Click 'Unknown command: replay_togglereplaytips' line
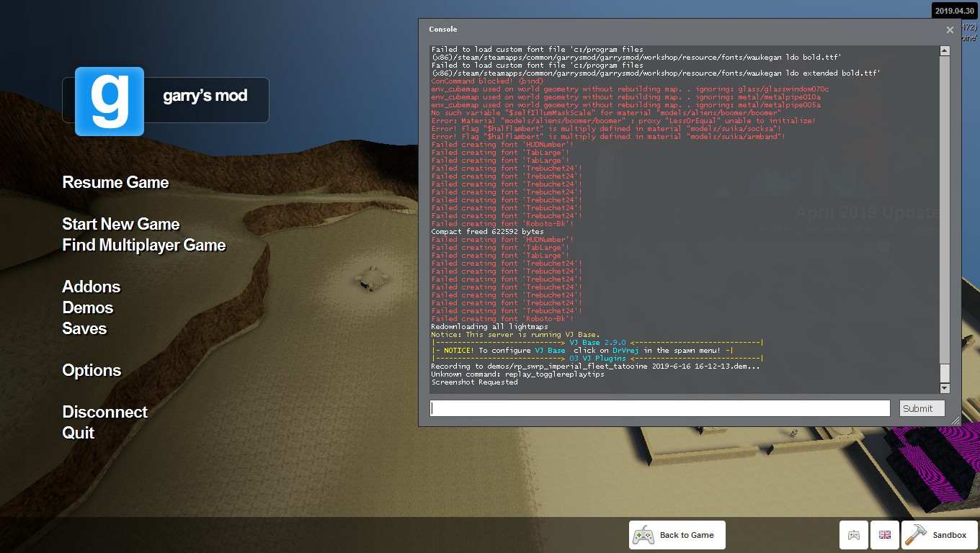The width and height of the screenshot is (980, 553). 517,374
